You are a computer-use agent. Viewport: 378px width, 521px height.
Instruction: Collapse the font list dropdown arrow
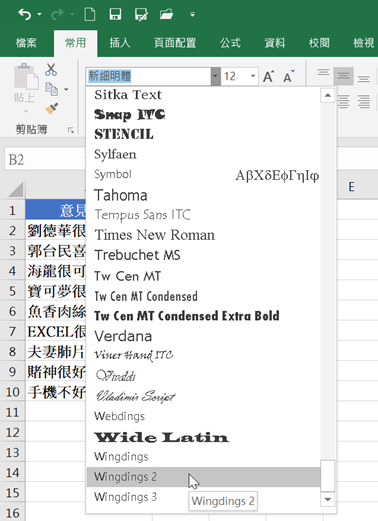pos(215,76)
